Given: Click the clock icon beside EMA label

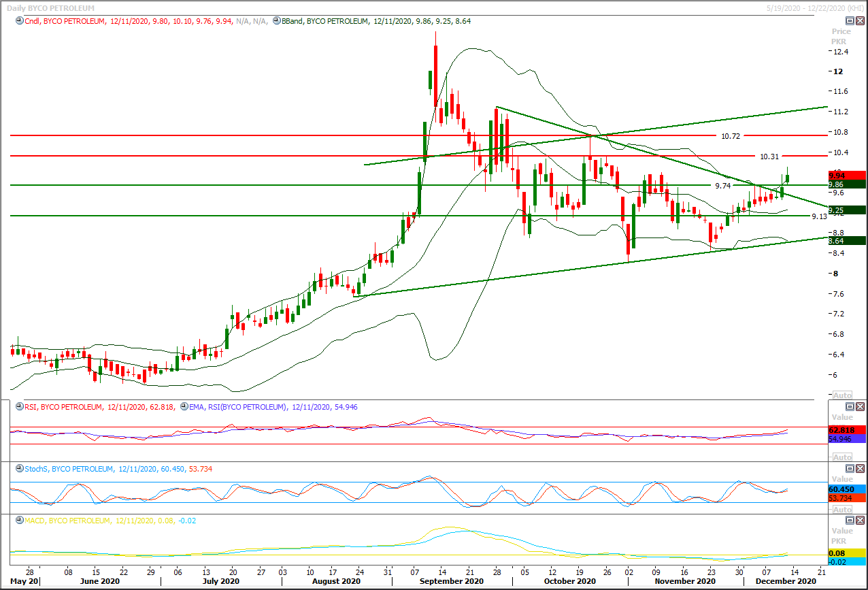Looking at the screenshot, I should pyautogui.click(x=185, y=407).
